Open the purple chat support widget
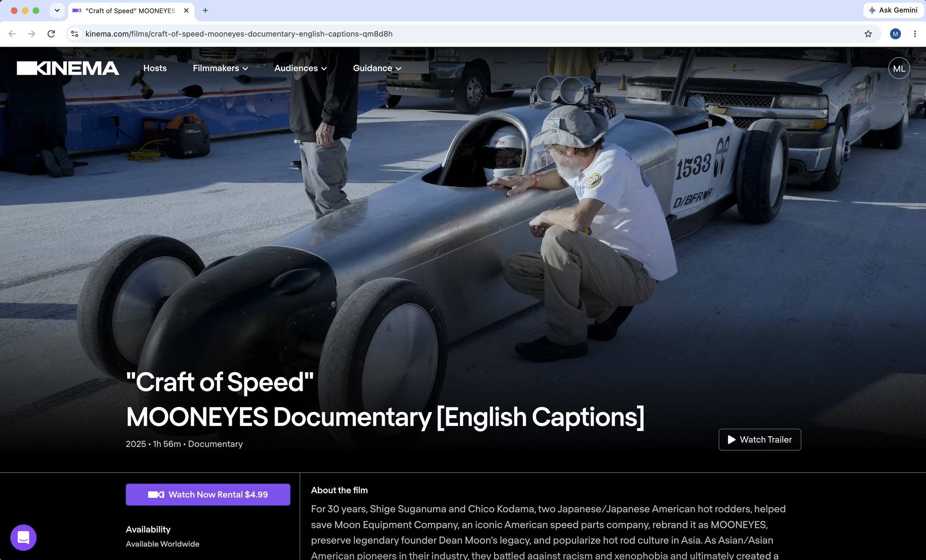 point(23,537)
